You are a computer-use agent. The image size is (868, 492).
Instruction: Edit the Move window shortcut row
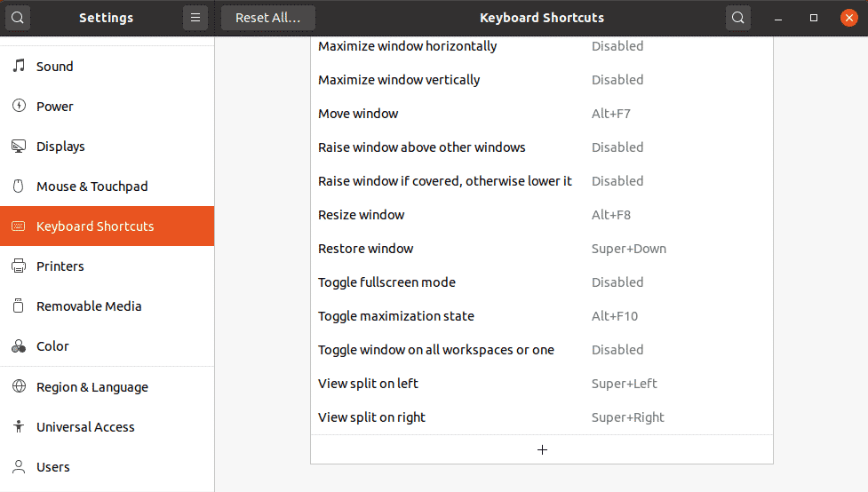(x=541, y=114)
